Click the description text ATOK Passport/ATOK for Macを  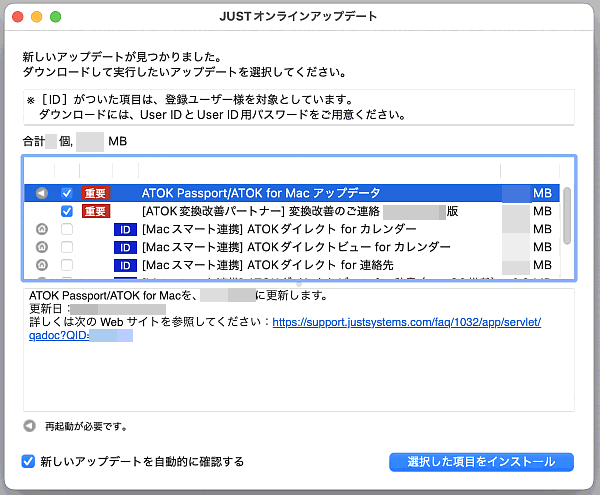coord(112,295)
